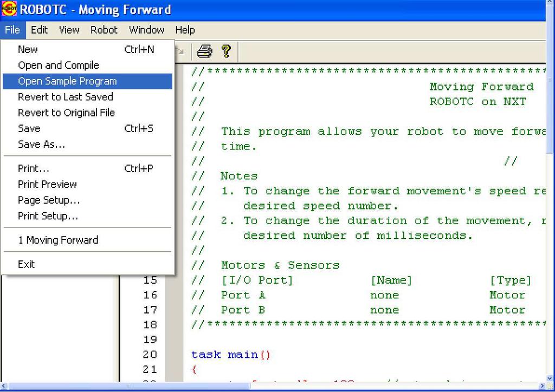Click 'desired speed number.' comment text
Image resolution: width=555 pixels, height=392 pixels.
click(321, 206)
